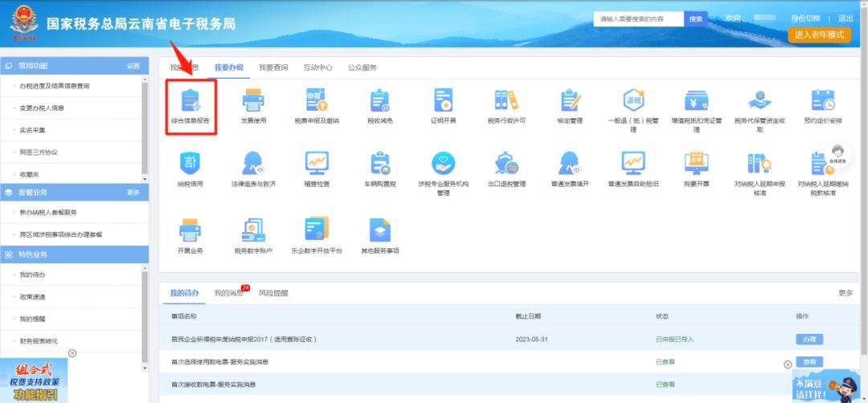Open 跨区域涉税事项综合办理套餐 in sidebar
The width and height of the screenshot is (868, 403).
(x=61, y=235)
